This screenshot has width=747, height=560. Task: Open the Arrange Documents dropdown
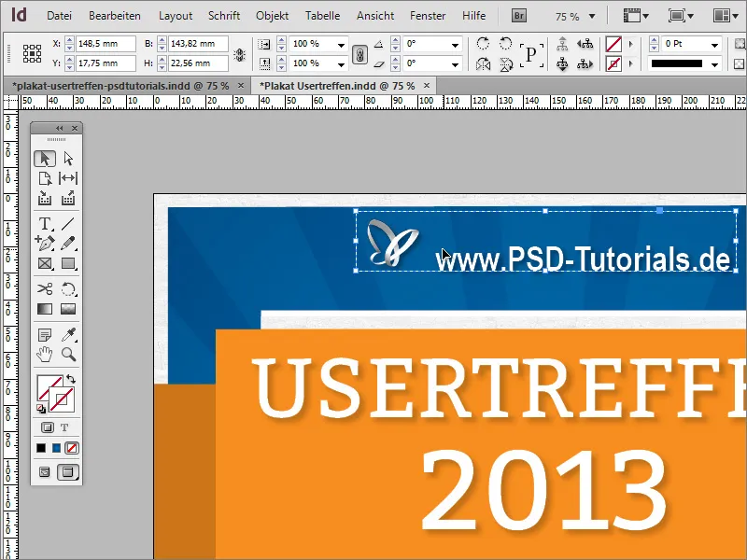tap(726, 16)
